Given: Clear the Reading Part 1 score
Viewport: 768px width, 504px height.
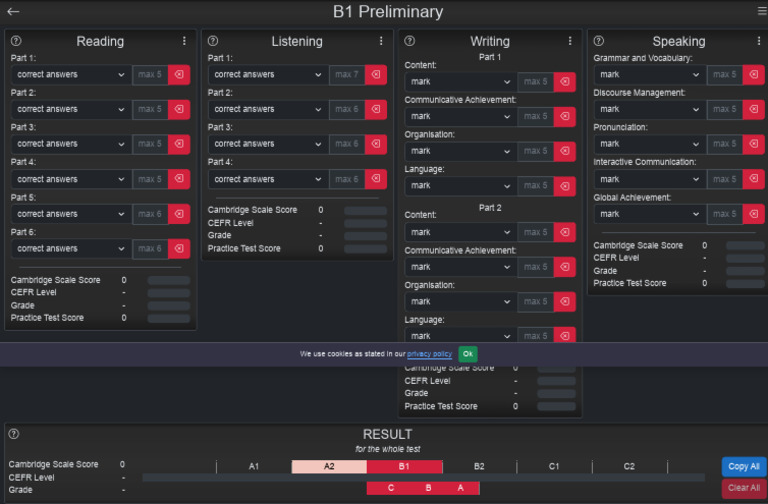Looking at the screenshot, I should click(178, 74).
